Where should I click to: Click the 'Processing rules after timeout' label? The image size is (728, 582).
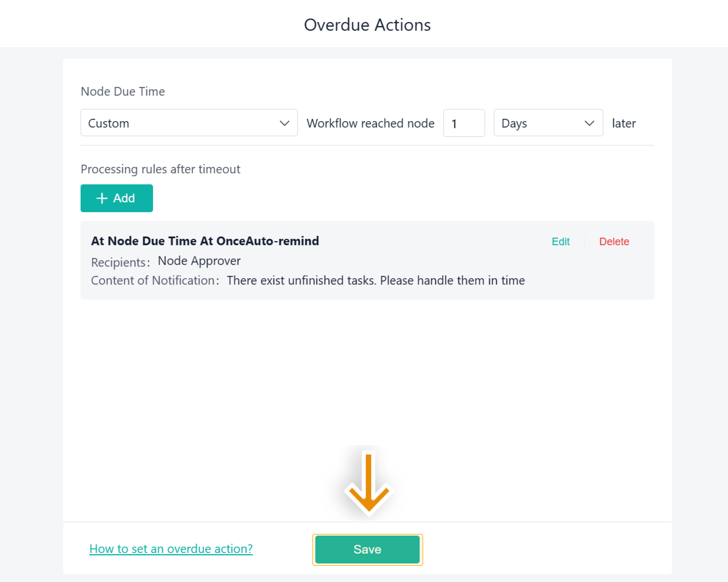tap(161, 169)
